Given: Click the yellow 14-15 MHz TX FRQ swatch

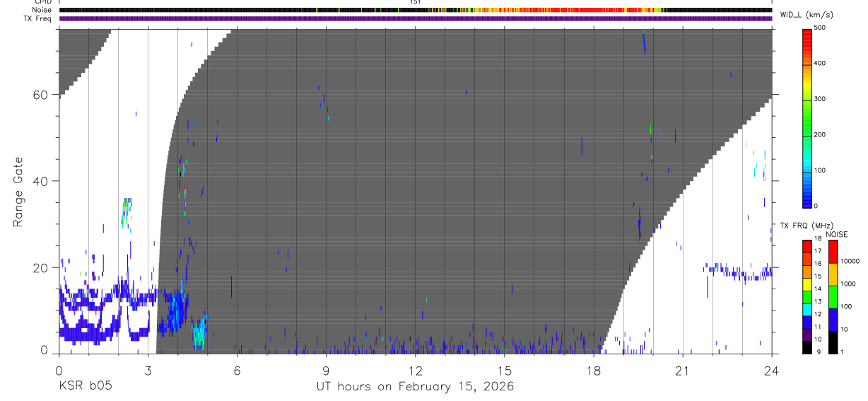Looking at the screenshot, I should (x=807, y=284).
